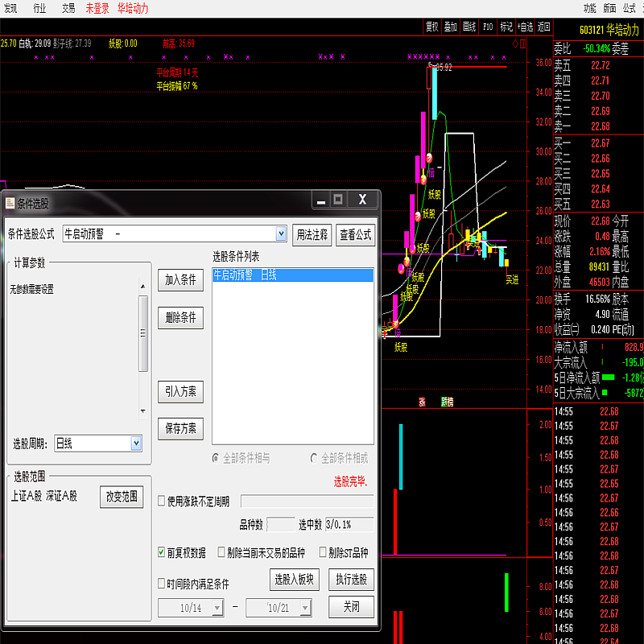Click the 返回 back toolbar button
The width and height of the screenshot is (644, 644).
click(x=545, y=27)
